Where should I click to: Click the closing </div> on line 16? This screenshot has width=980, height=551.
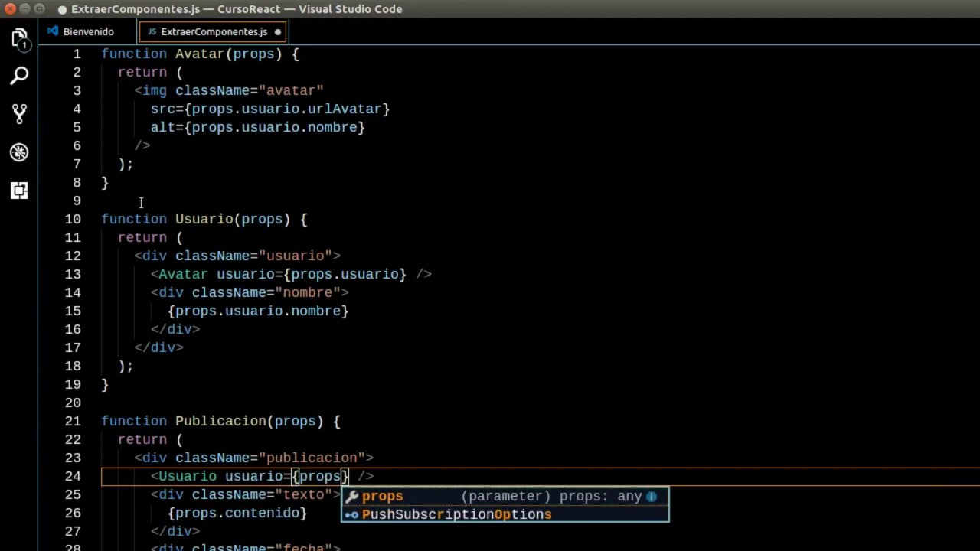tap(175, 329)
